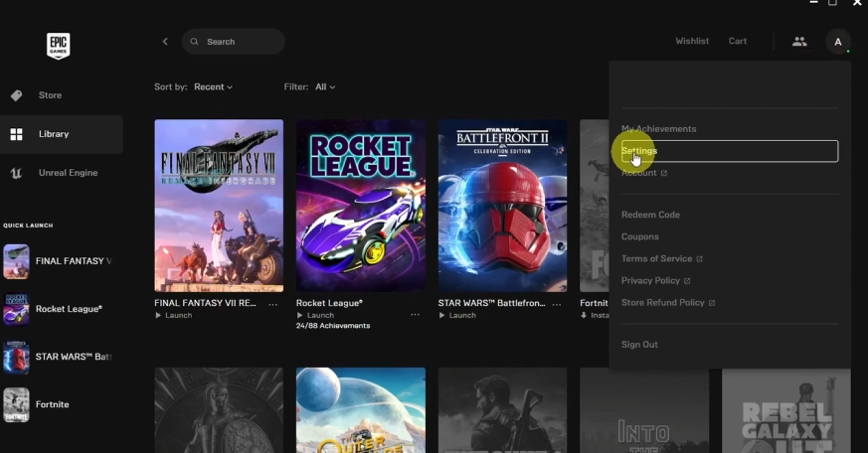Click Fortnite quick launch icon

tap(16, 404)
